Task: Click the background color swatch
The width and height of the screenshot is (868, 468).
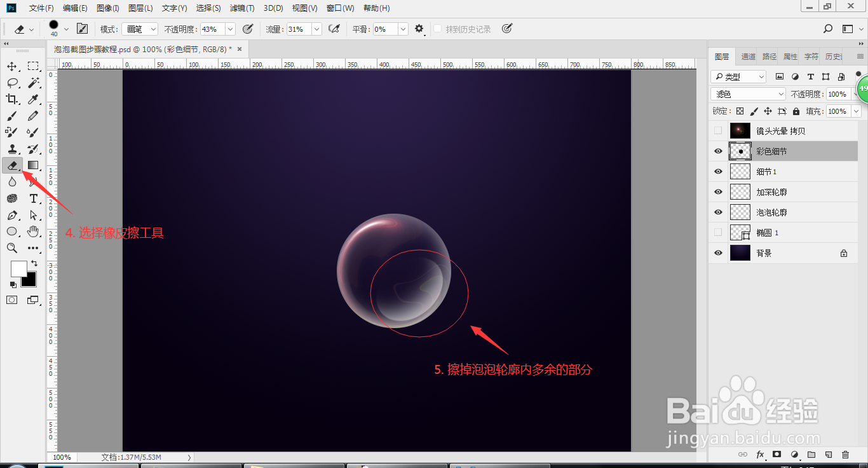Action: [x=31, y=280]
